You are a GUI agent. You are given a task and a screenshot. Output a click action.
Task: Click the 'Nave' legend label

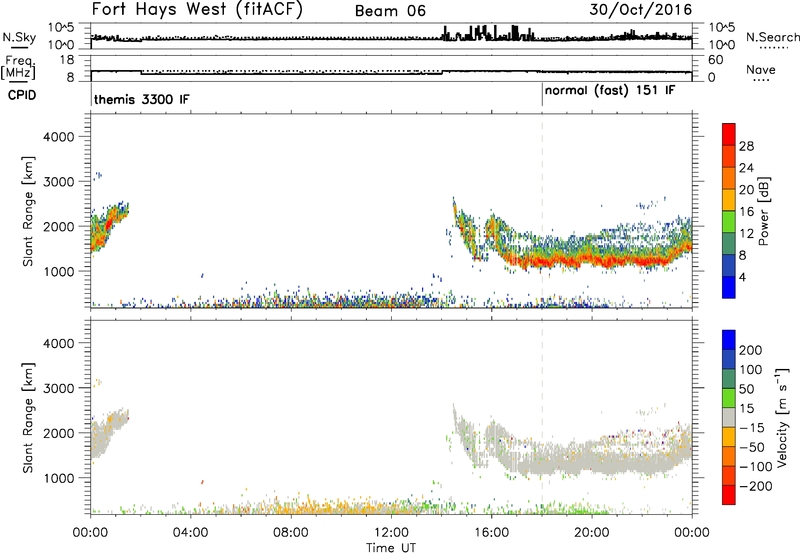(761, 70)
